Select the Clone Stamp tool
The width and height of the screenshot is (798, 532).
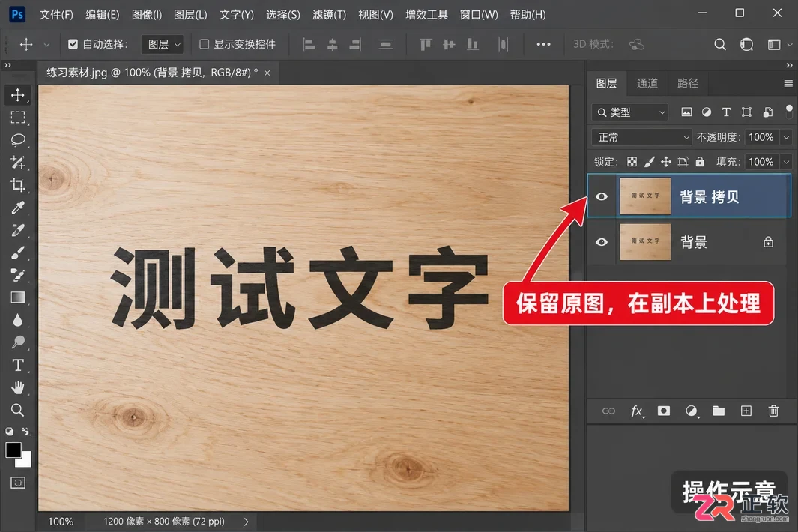18,275
